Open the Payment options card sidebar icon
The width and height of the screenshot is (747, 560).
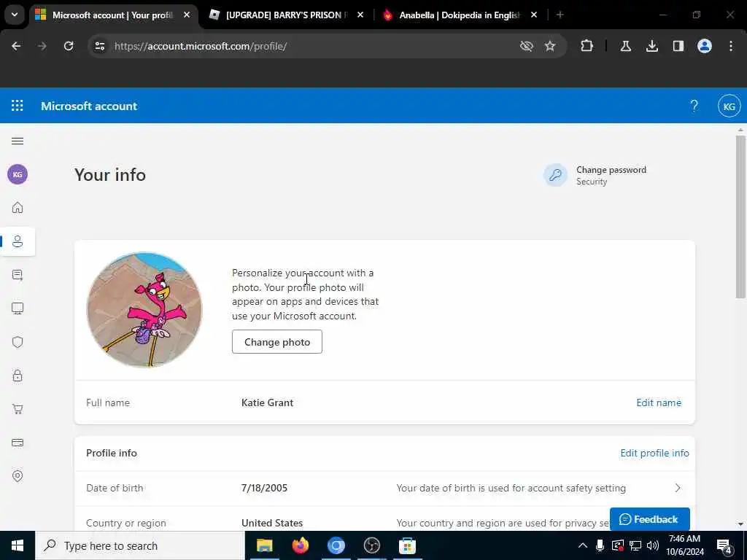point(18,443)
